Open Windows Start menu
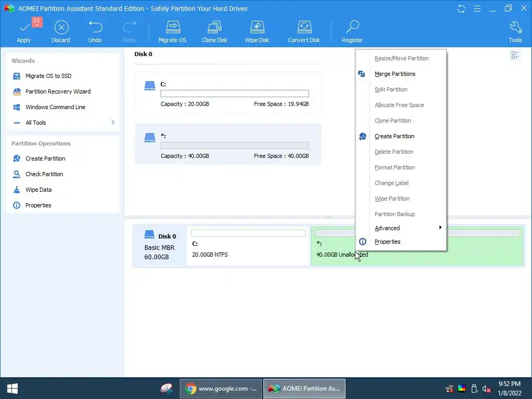532x399 pixels. [12, 389]
